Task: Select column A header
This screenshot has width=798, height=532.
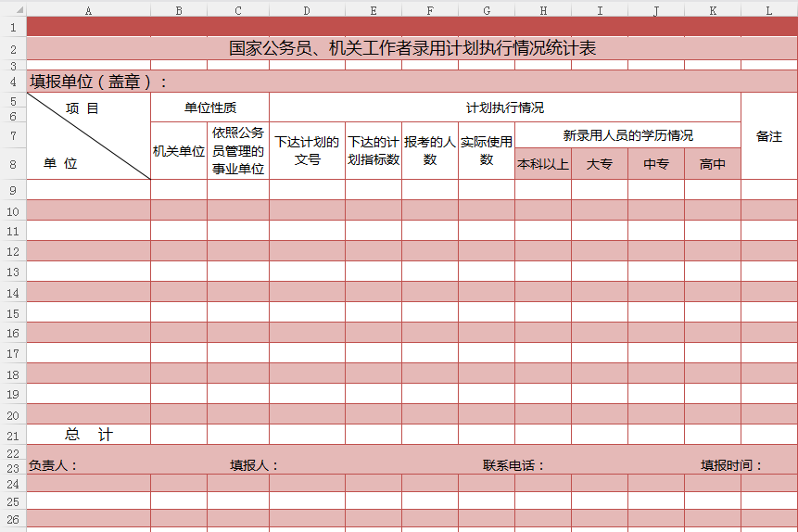Action: (x=88, y=10)
